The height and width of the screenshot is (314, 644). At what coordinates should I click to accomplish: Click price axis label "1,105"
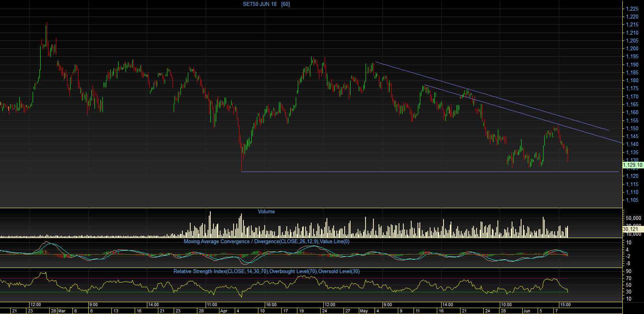[x=632, y=200]
